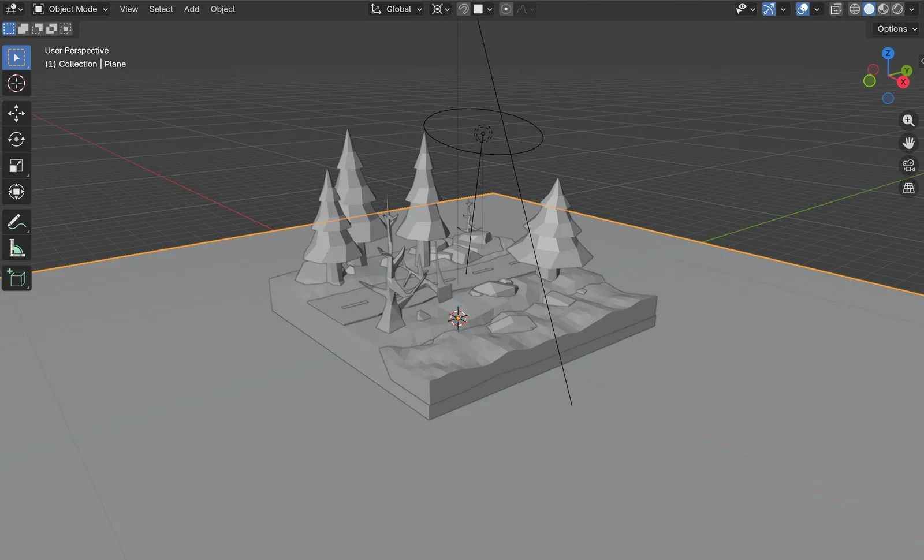Click the X axis on navigation gizmo

click(903, 82)
